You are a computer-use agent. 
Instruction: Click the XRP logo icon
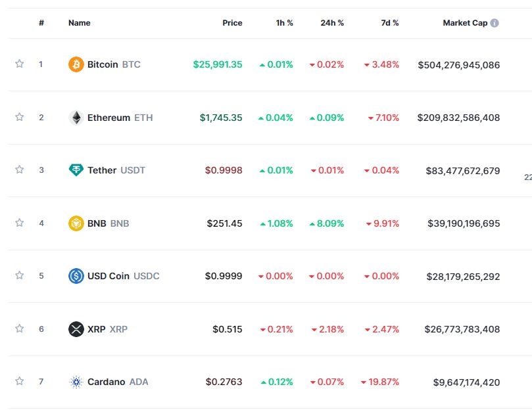76,329
